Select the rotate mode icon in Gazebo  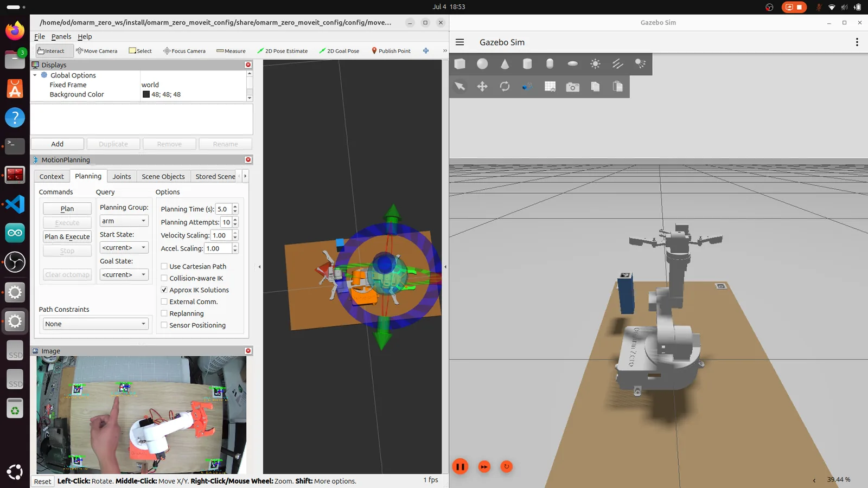click(505, 87)
